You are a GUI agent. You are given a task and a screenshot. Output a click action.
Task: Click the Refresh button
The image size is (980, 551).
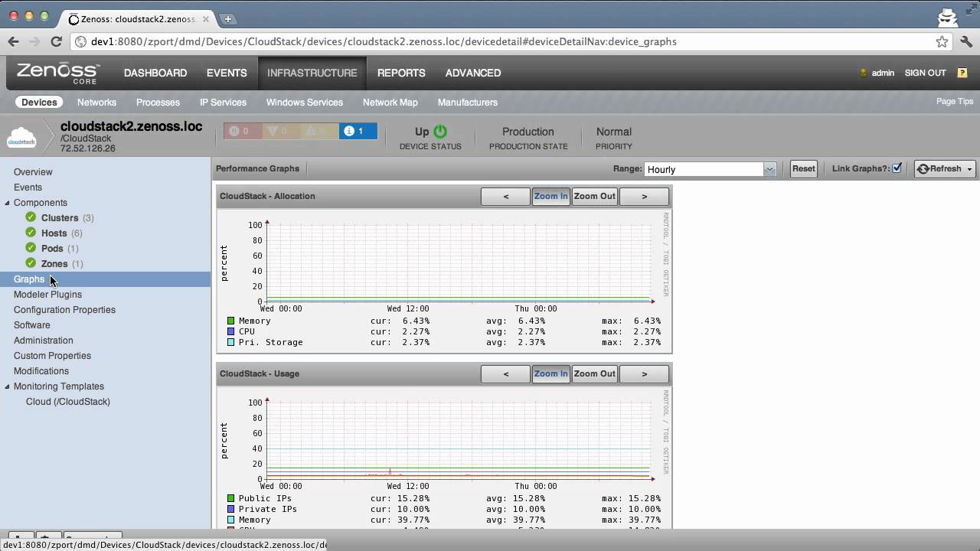(x=939, y=169)
